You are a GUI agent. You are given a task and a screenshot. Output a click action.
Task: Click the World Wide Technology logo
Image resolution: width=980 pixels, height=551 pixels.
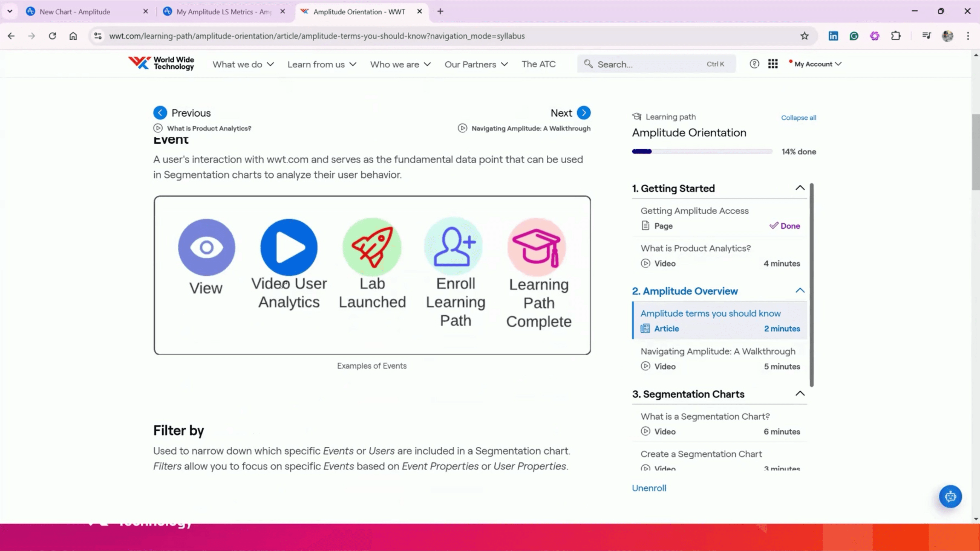coord(161,63)
